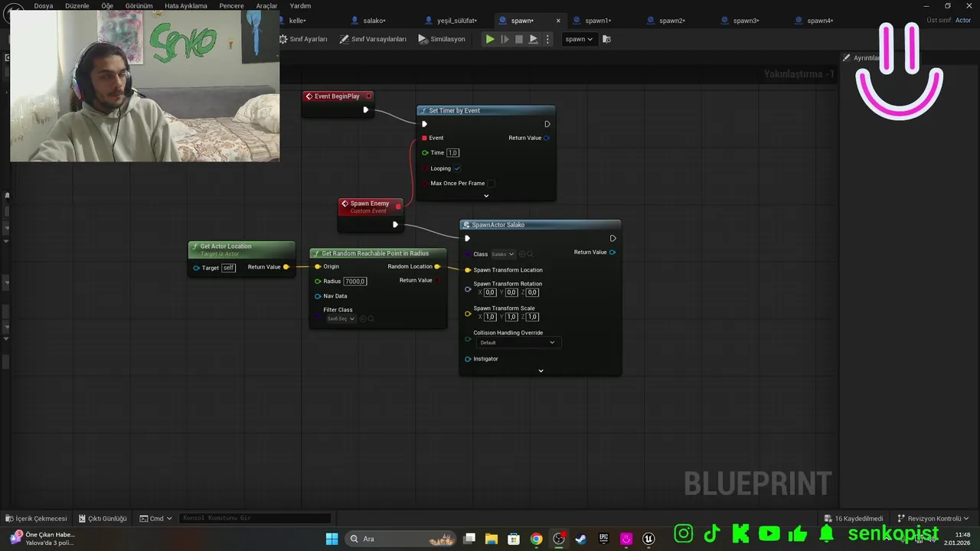The height and width of the screenshot is (551, 980).
Task: Open Çıktı Günlüğü (output log)
Action: (x=103, y=518)
